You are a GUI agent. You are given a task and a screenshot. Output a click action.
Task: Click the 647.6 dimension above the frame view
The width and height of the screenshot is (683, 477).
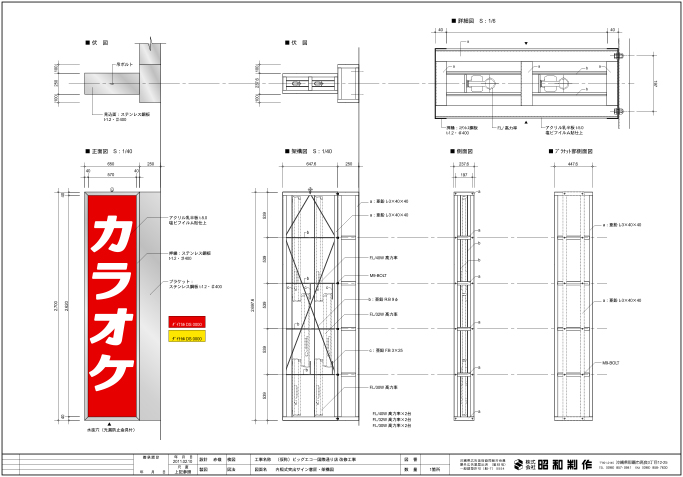click(311, 164)
